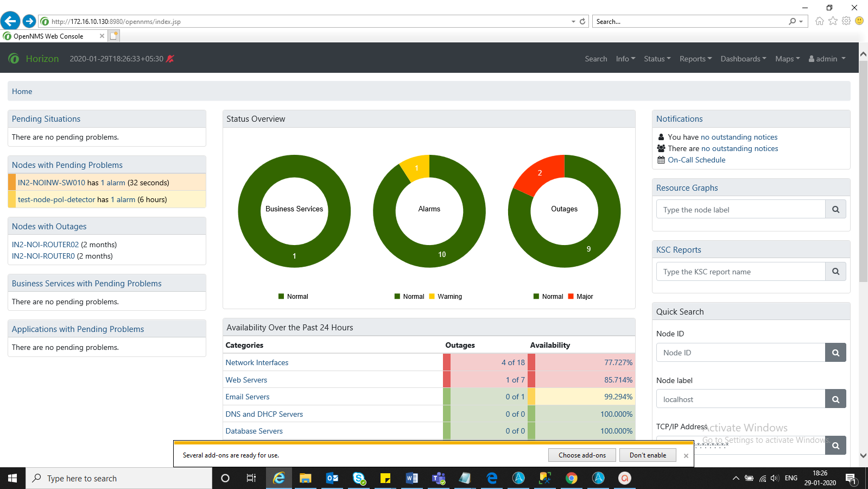868x489 pixels.
Task: Open the Maps menu in navbar
Action: pos(787,59)
